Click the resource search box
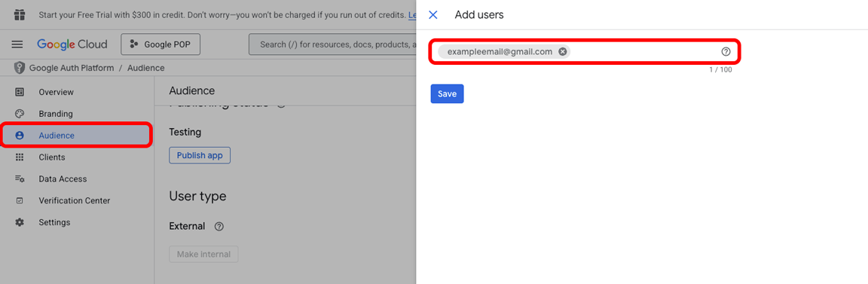Screen dimensions: 868x284 332,44
